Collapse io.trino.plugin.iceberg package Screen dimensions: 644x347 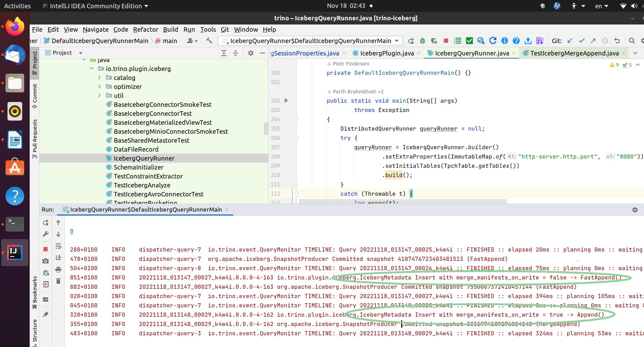pyautogui.click(x=91, y=69)
